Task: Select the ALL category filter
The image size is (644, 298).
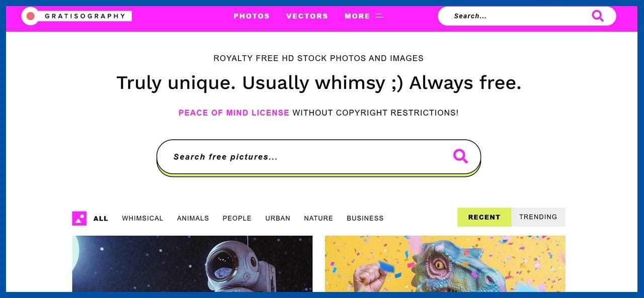Action: 101,219
